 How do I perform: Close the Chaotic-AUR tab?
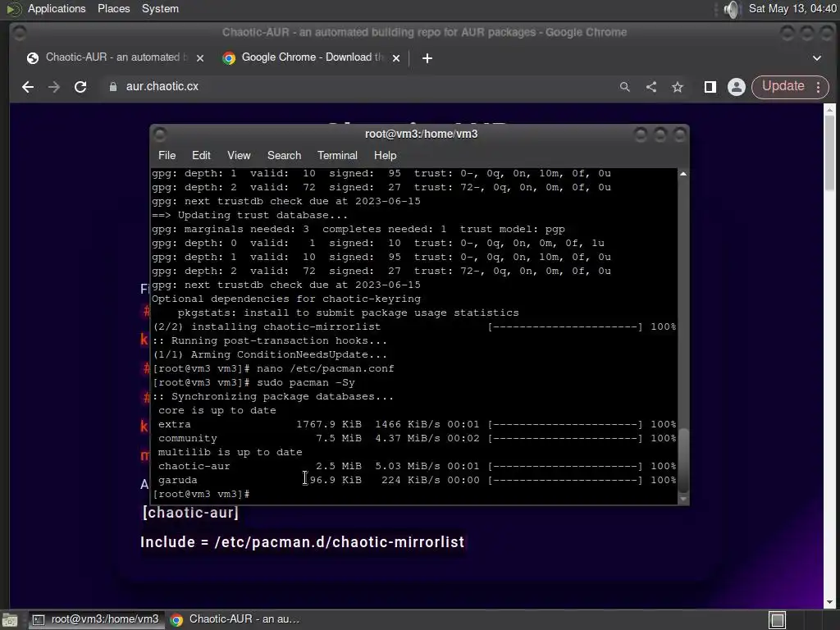(x=200, y=58)
